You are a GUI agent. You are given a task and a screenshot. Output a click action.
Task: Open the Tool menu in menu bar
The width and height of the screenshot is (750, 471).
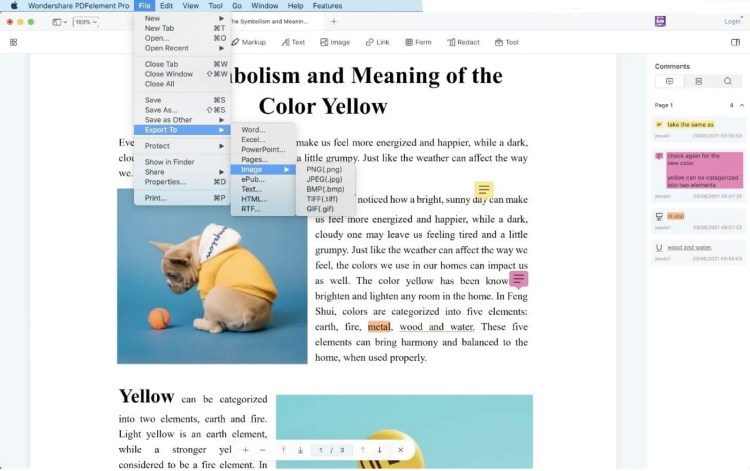(215, 6)
